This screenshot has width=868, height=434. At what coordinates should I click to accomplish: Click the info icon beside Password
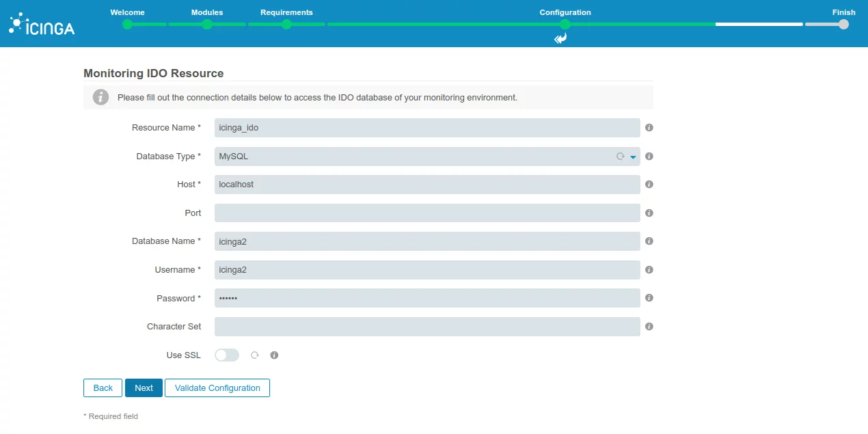(649, 298)
